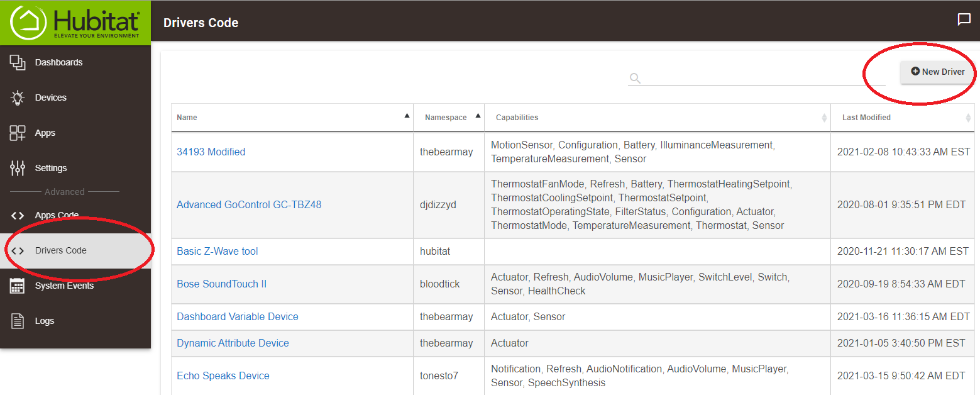Viewport: 980px width, 395px height.
Task: Open the Bose SoundTouch II driver
Action: coord(221,284)
